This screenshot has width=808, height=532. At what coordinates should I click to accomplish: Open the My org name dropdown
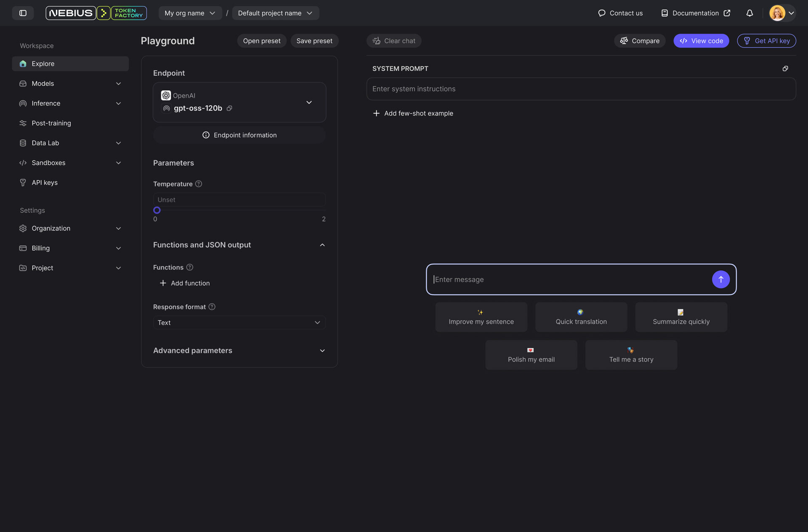coord(190,13)
